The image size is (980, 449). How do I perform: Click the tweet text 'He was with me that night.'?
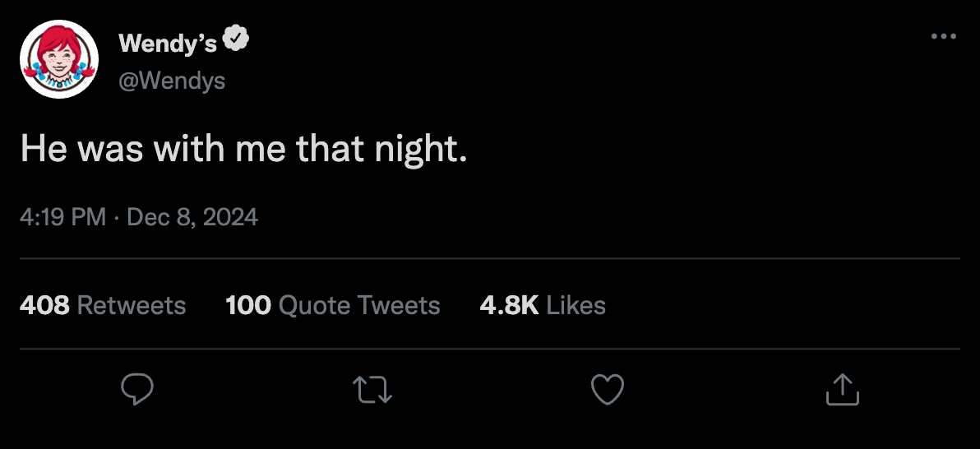(243, 150)
